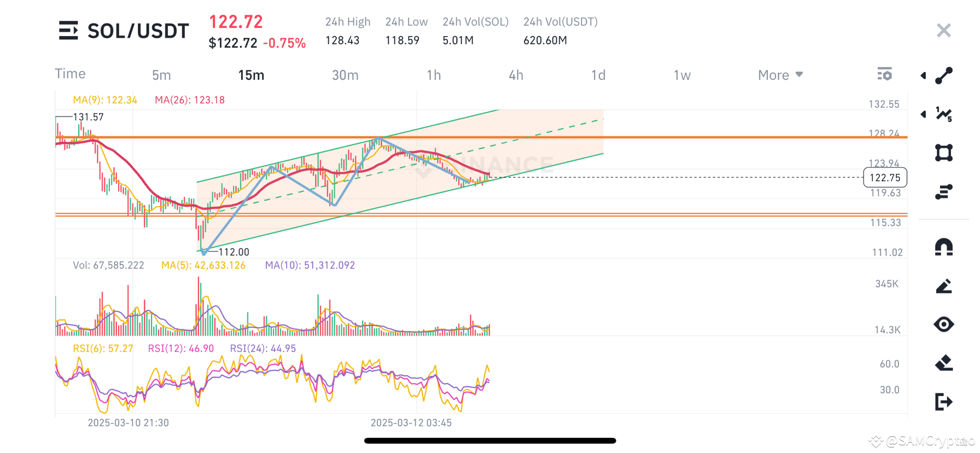Click the 112.00 low price marker
Viewport: 980px width, 453px height.
pos(234,252)
